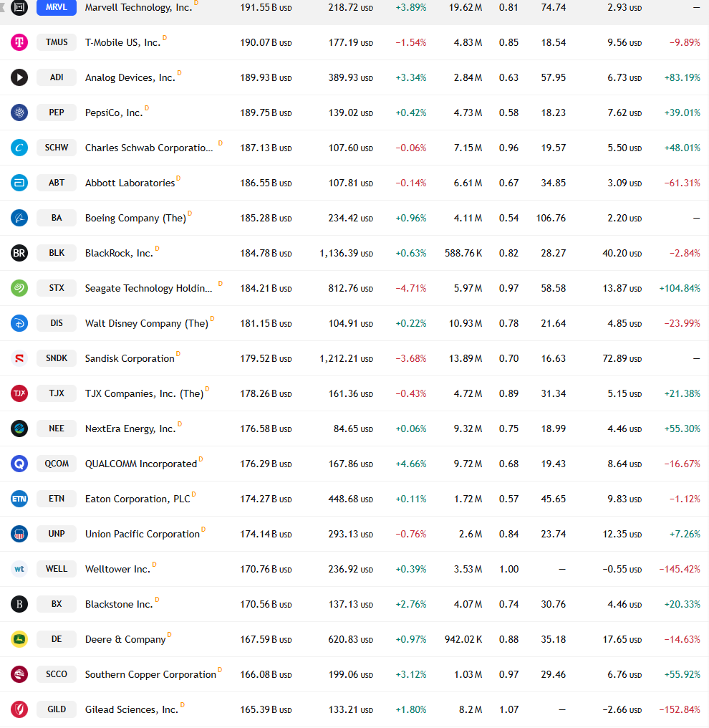Screen dimensions: 709x728
Task: Select the BA ticker badge
Action: tap(57, 218)
